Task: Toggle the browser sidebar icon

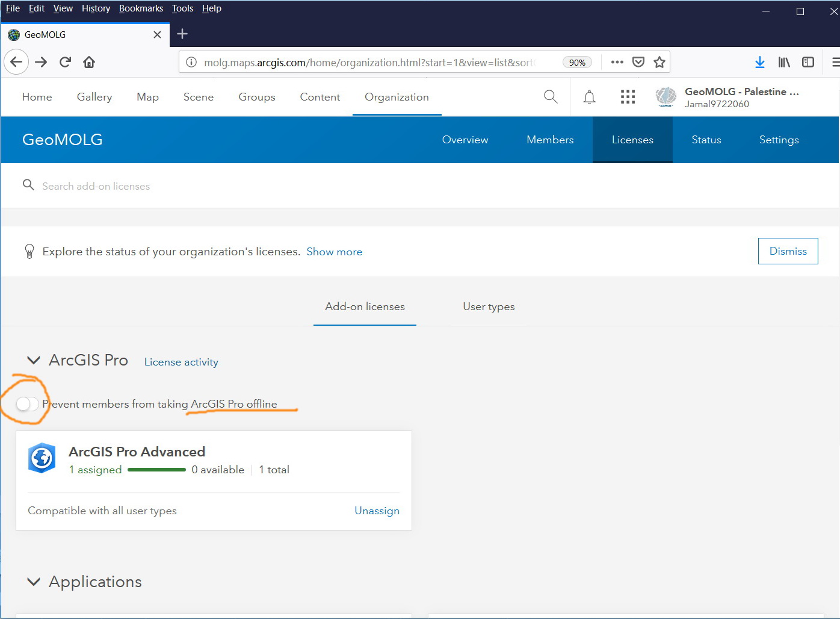Action: coord(808,62)
